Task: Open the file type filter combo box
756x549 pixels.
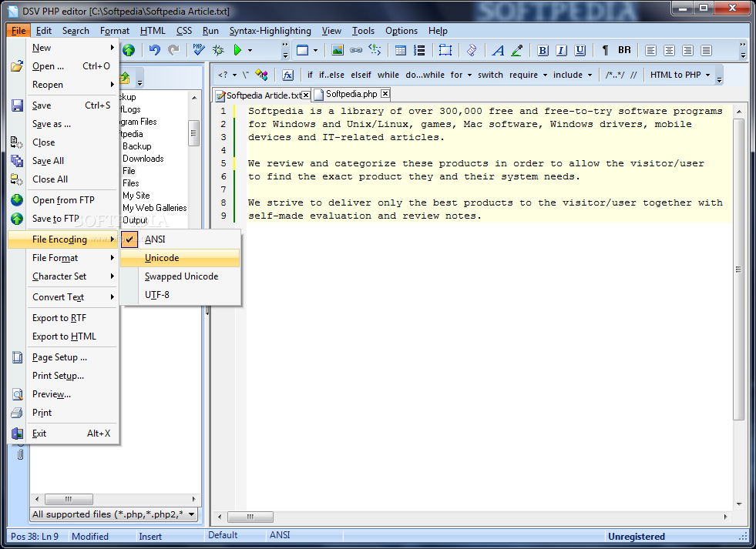Action: click(x=114, y=514)
